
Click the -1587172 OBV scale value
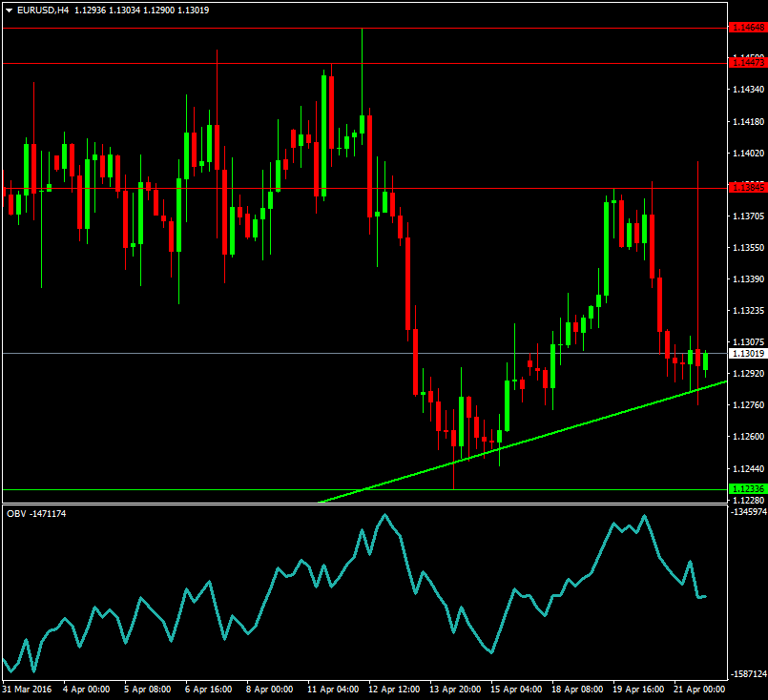point(744,673)
